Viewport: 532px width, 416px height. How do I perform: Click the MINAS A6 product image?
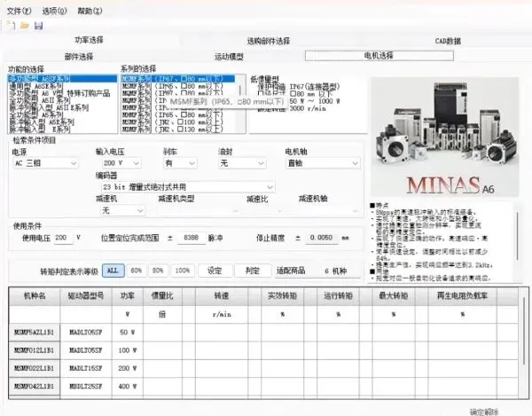tap(445, 137)
